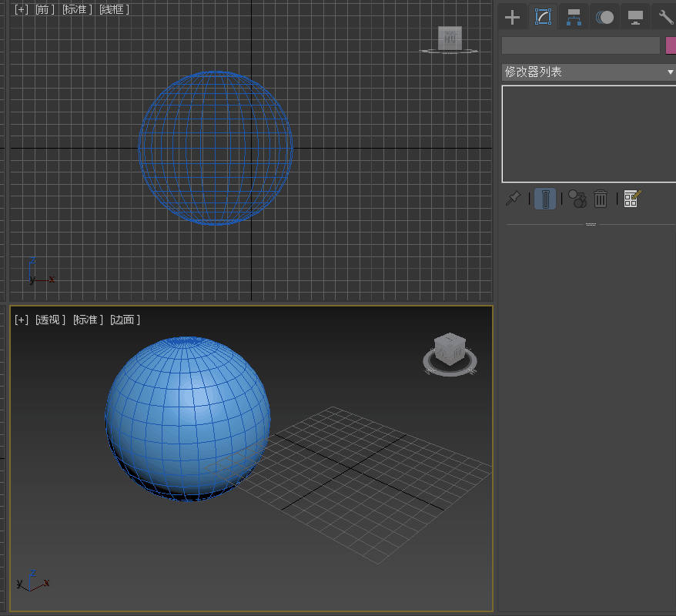Select the shaded sphere in perspective view
The height and width of the screenshot is (616, 676).
[188, 419]
